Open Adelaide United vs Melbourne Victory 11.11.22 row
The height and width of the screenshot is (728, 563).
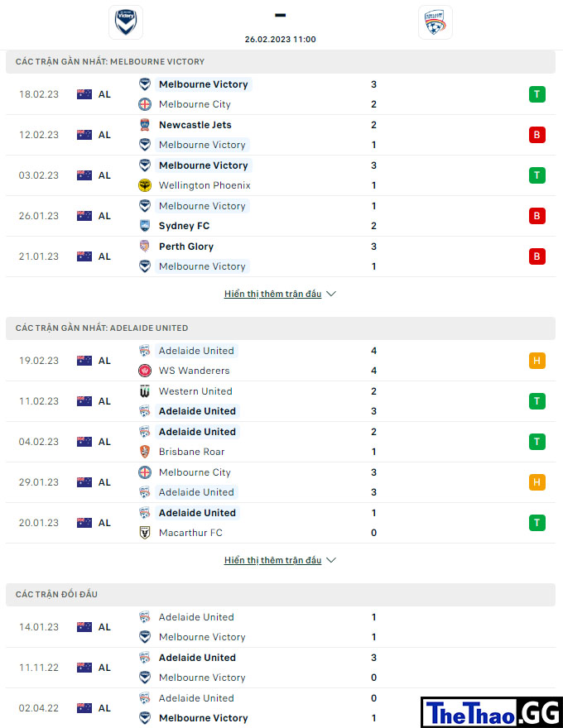point(281,668)
